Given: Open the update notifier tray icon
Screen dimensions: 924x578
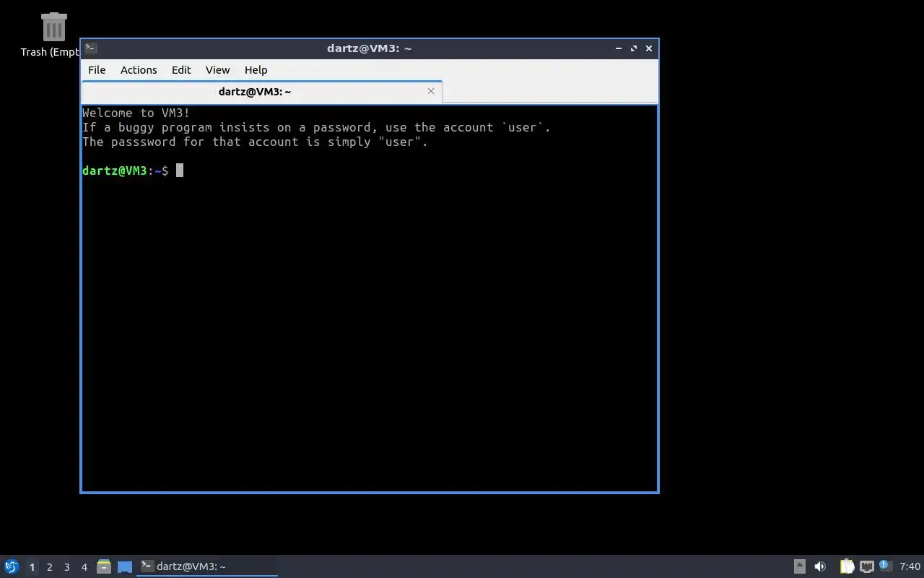Looking at the screenshot, I should pos(886,566).
